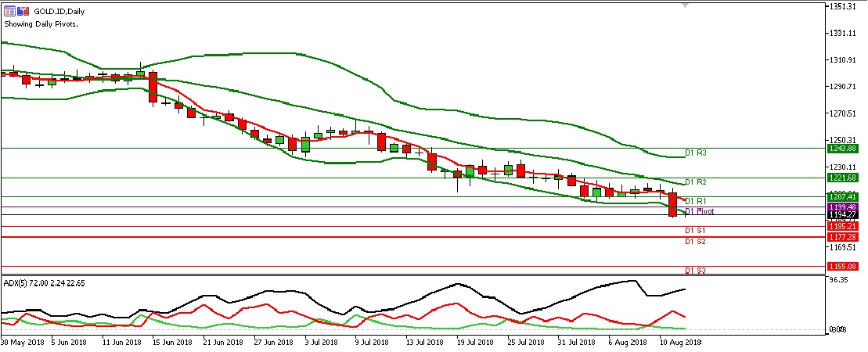The image size is (868, 352).
Task: Open the blue-red depth of market icon
Action: point(23,13)
